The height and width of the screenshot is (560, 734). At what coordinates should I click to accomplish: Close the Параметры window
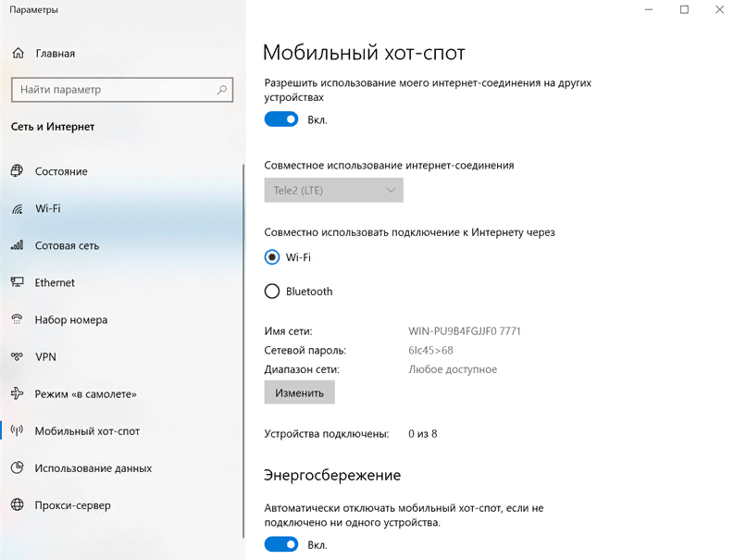[719, 9]
